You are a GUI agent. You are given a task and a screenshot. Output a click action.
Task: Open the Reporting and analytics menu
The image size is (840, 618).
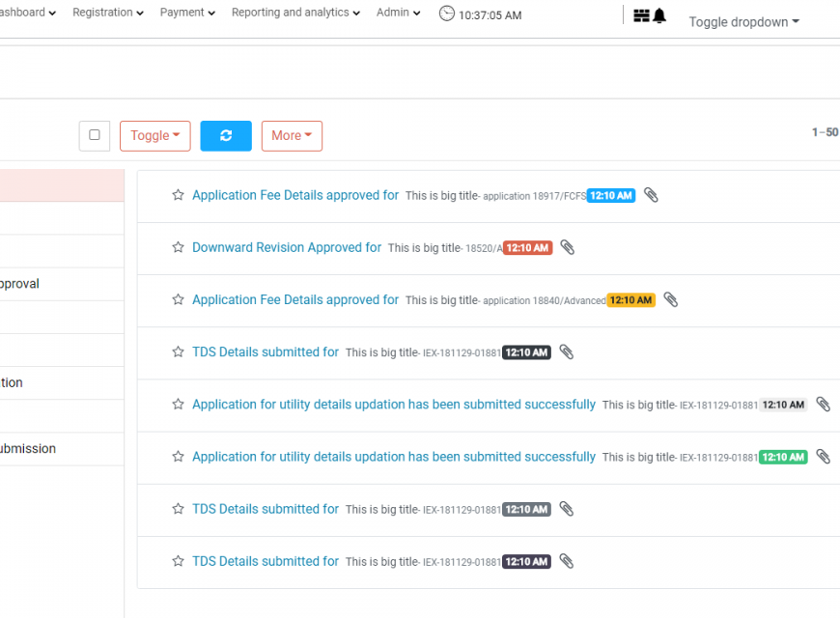click(x=295, y=13)
